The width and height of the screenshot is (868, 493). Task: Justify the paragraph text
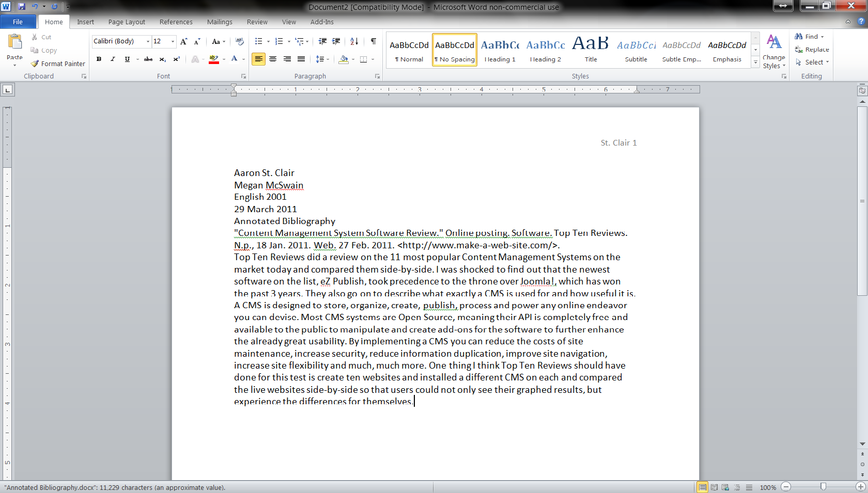coord(301,59)
